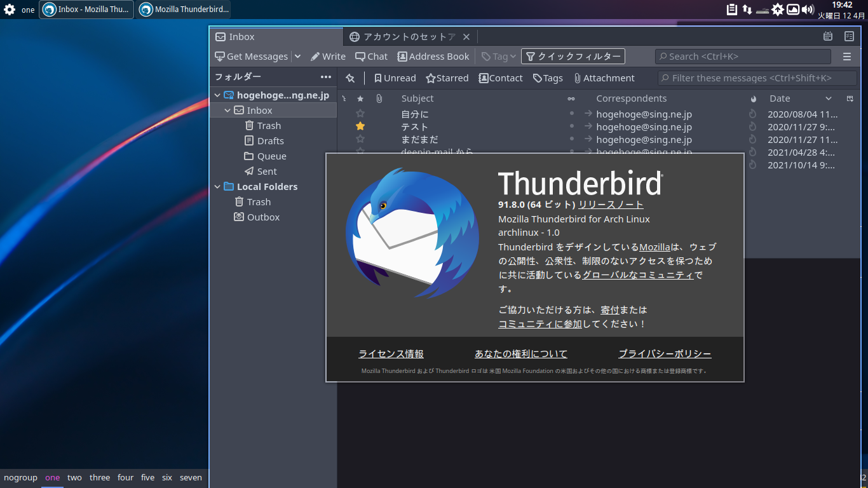Open the Address Book
Viewport: 868px width, 488px height.
coord(433,57)
